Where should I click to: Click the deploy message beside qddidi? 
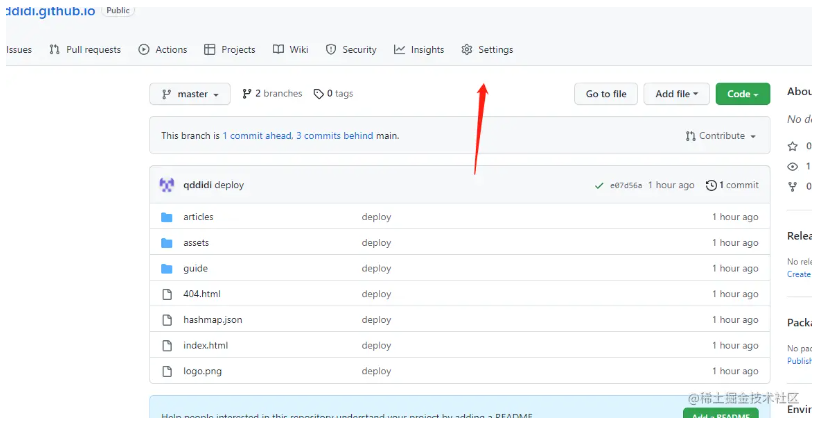229,185
